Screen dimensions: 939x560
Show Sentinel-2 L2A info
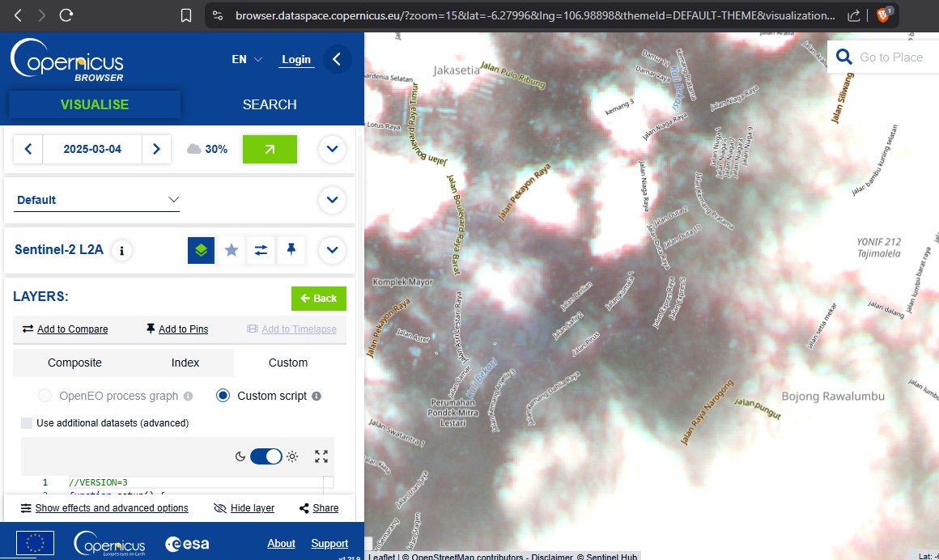pyautogui.click(x=121, y=250)
